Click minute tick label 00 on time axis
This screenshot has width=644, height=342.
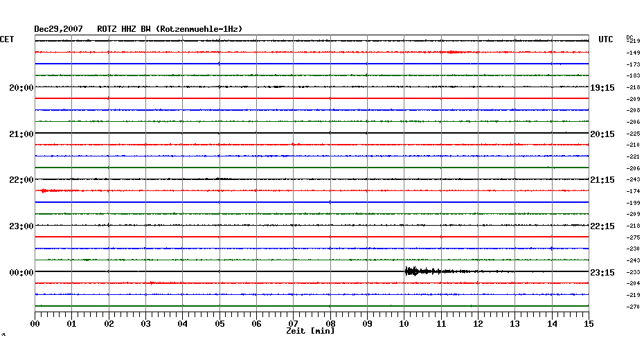tap(35, 324)
